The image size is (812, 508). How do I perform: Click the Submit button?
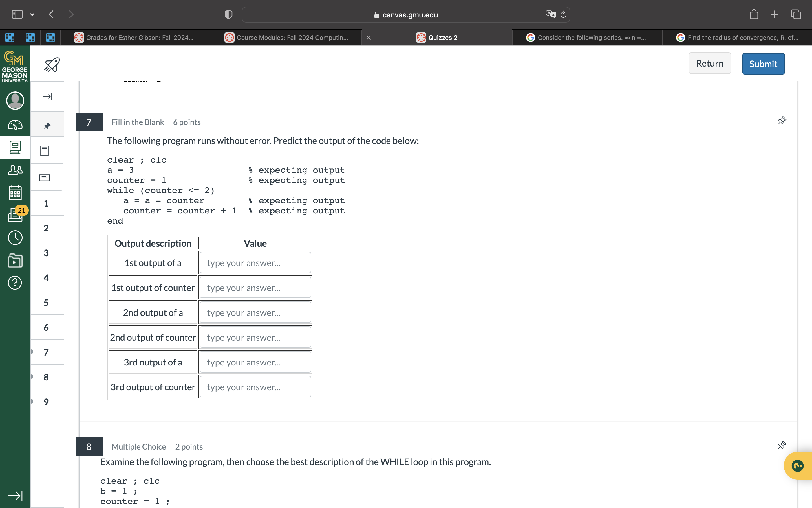tap(763, 64)
